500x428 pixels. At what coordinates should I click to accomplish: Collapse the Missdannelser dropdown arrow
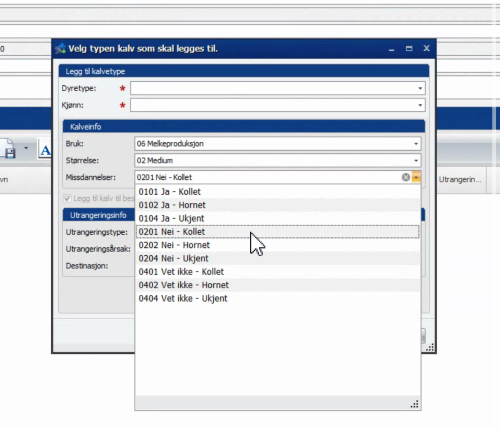click(416, 177)
